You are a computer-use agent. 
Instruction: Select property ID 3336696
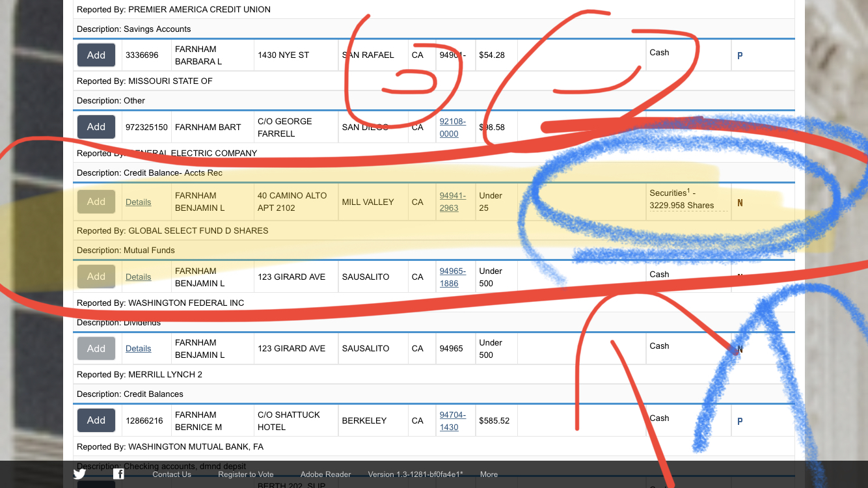(142, 55)
